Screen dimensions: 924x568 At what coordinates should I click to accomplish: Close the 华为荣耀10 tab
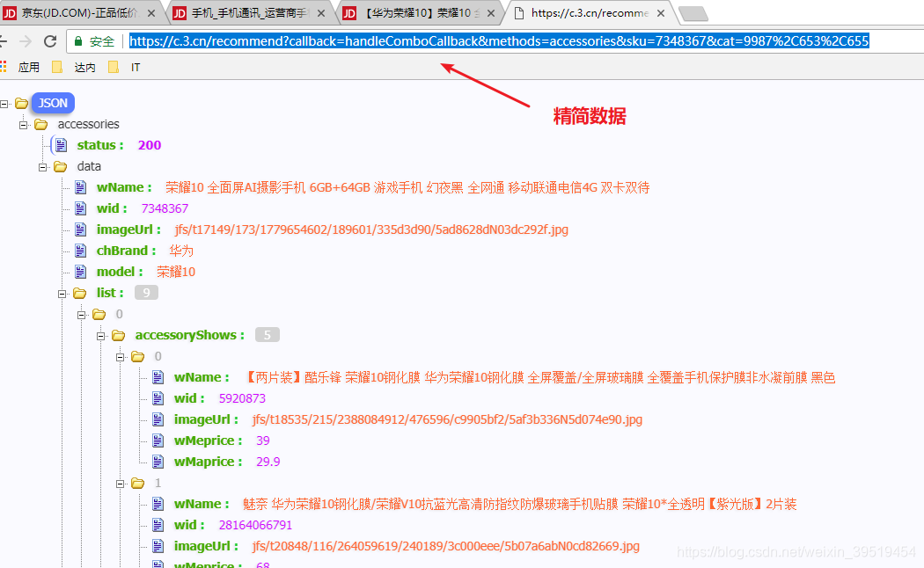click(491, 13)
